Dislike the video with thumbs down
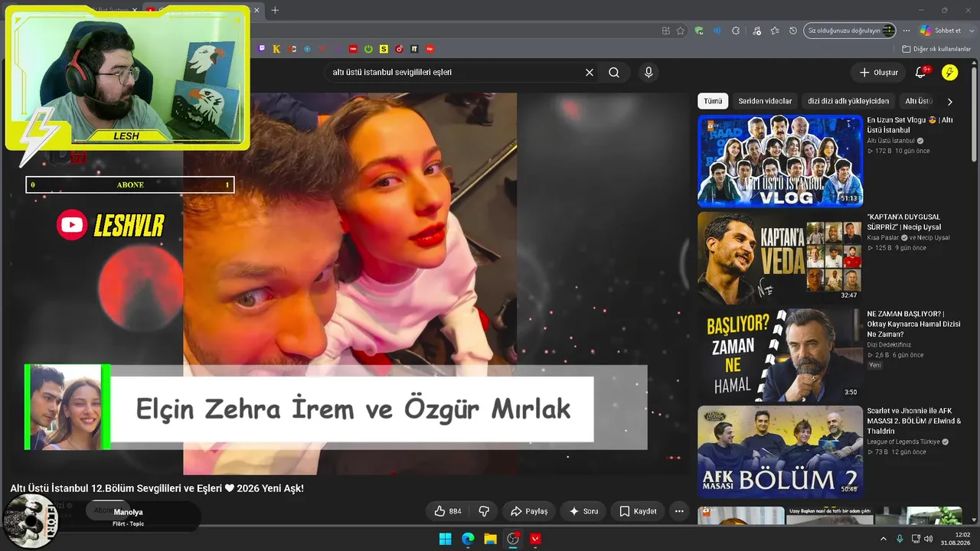 coord(484,511)
